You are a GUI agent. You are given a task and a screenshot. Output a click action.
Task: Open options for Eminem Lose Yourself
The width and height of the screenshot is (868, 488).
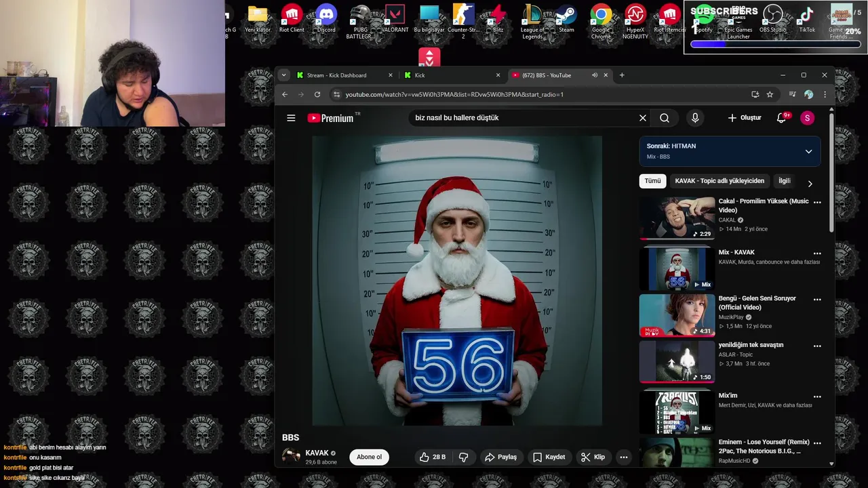point(817,443)
